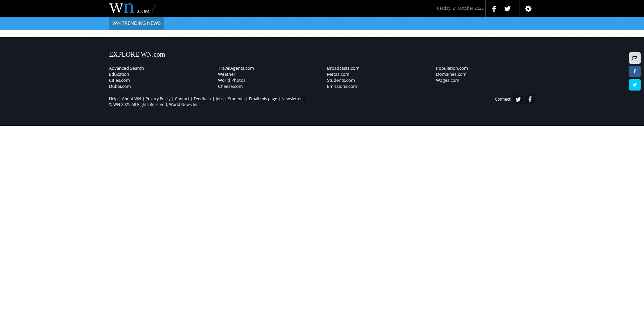Open Email this page link
644x333 pixels.
tap(263, 99)
